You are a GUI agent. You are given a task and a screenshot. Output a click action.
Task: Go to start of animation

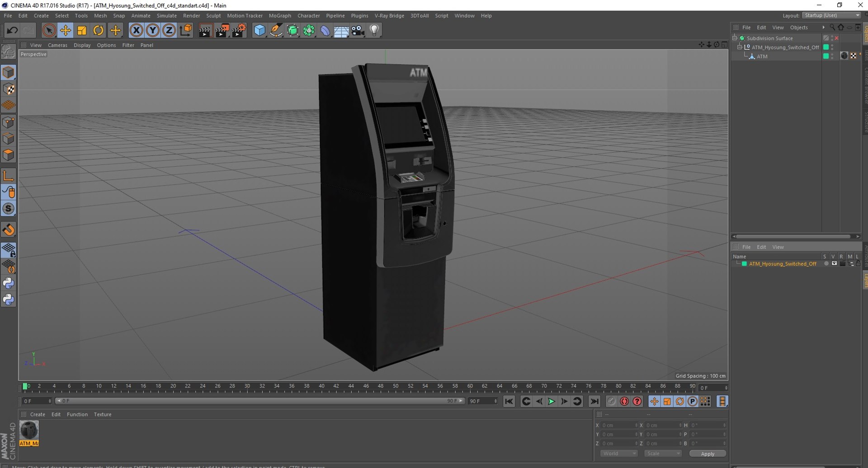pos(509,401)
